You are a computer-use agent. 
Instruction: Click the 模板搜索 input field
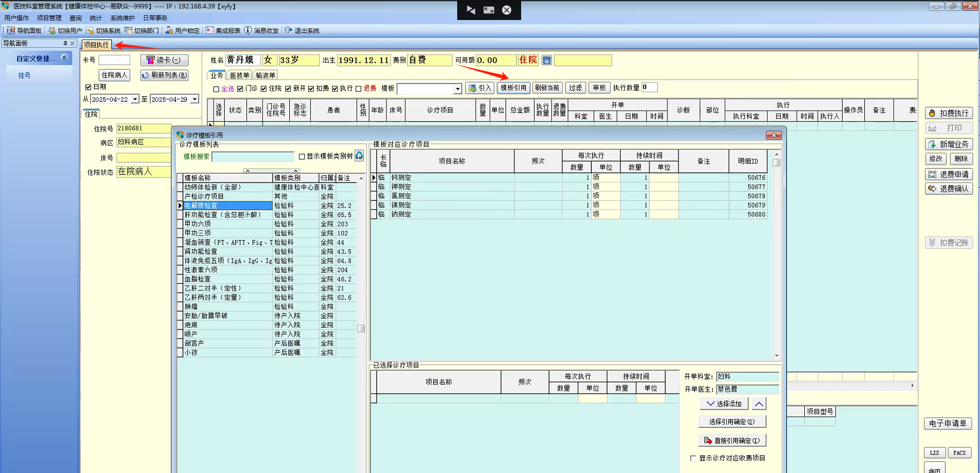253,156
